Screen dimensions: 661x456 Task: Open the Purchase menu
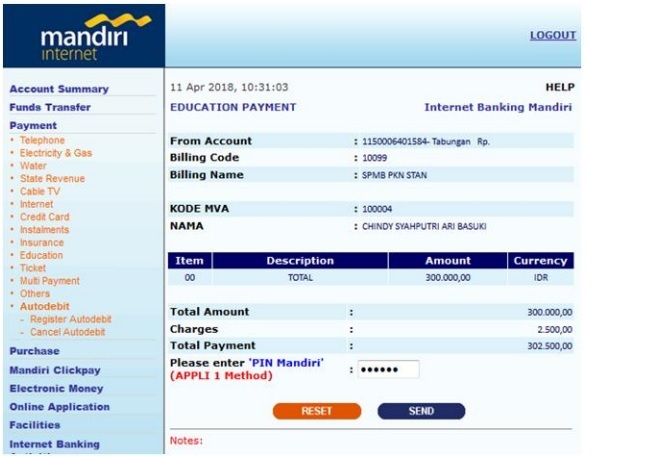(x=35, y=351)
